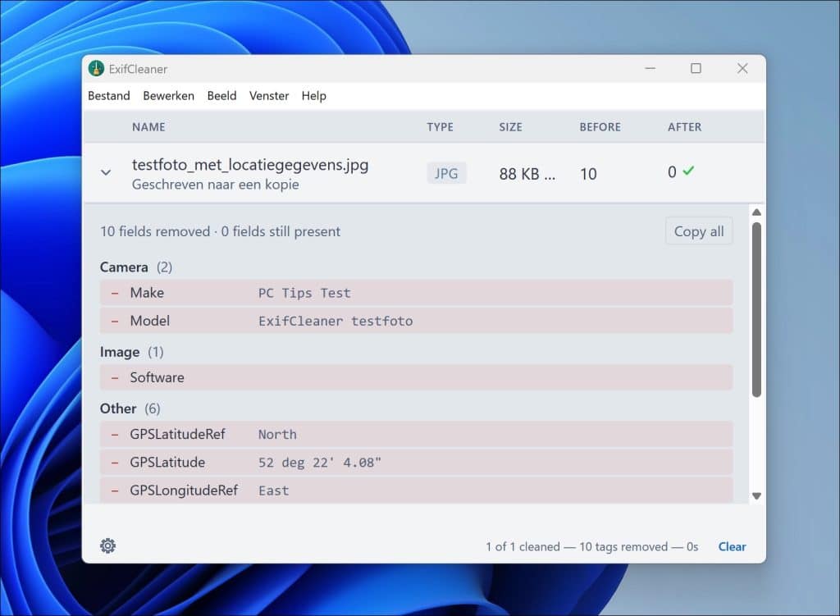The image size is (840, 616).
Task: Click the minus icon beside Make
Action: (x=115, y=293)
